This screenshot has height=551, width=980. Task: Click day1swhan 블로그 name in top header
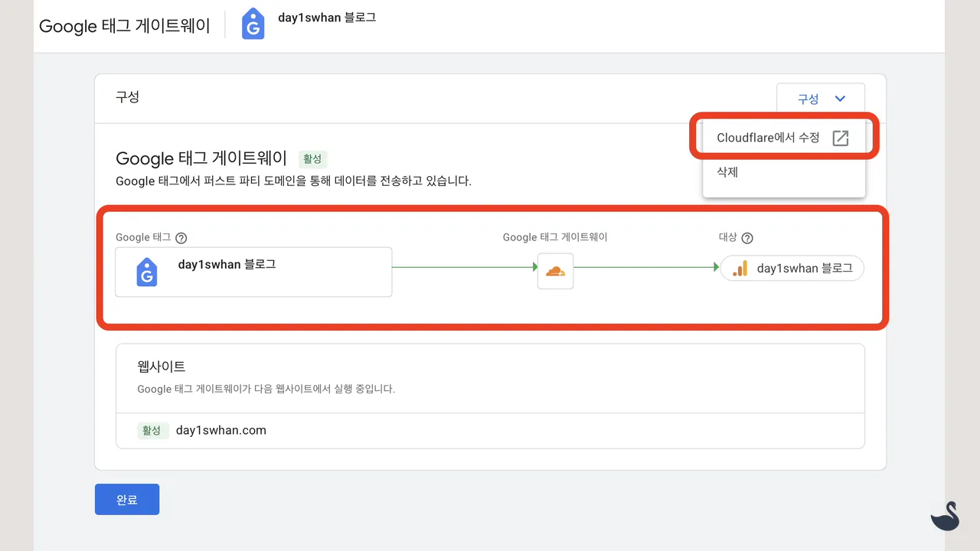point(327,17)
